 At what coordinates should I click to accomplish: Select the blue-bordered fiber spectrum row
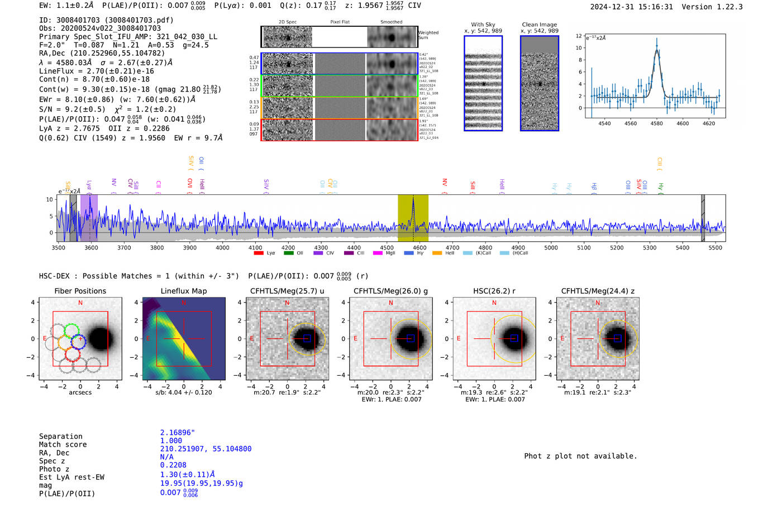point(340,64)
